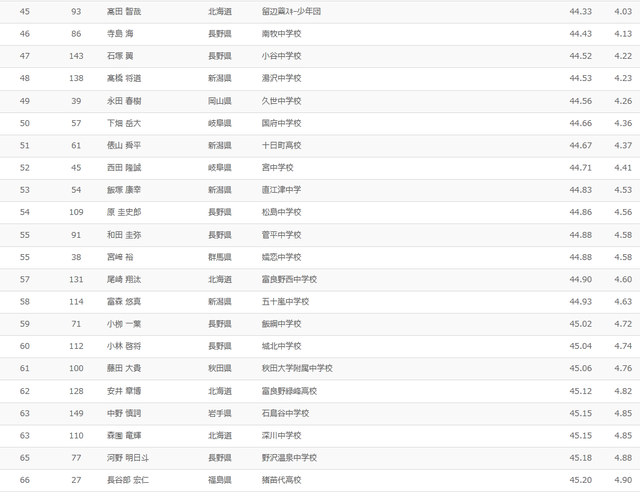Click athlete name 和田 圭弥

[x=124, y=235]
